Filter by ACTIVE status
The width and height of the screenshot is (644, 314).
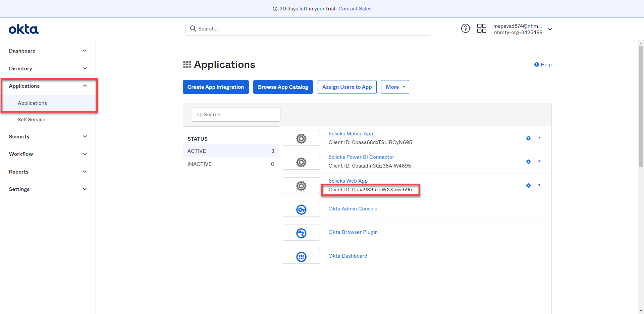231,151
